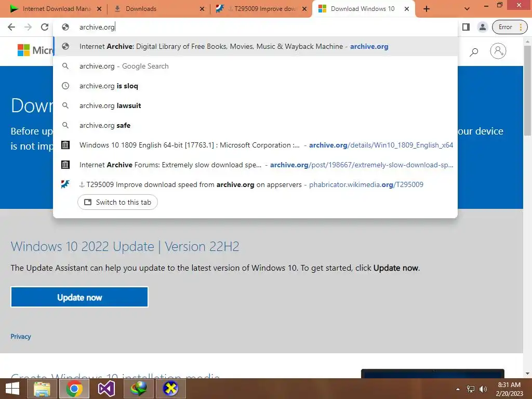This screenshot has width=532, height=399.
Task: Close the Internet Download Manager tab
Action: (99, 9)
